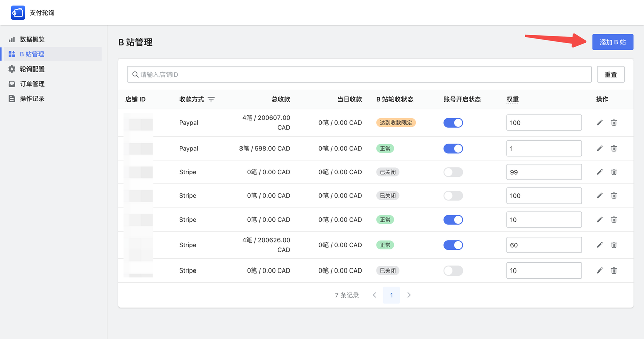The height and width of the screenshot is (339, 644).
Task: Click the previous page chevron
Action: [374, 295]
